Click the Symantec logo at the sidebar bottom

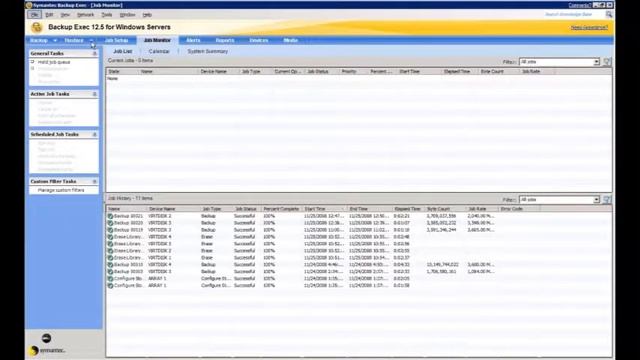coord(47,350)
